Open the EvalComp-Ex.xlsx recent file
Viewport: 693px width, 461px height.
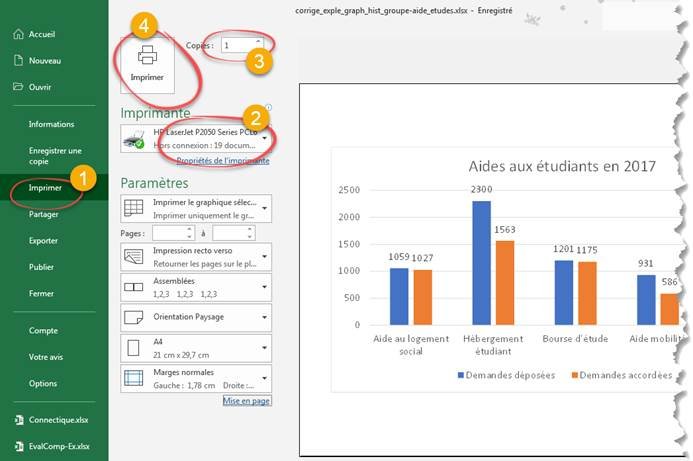coord(56,446)
